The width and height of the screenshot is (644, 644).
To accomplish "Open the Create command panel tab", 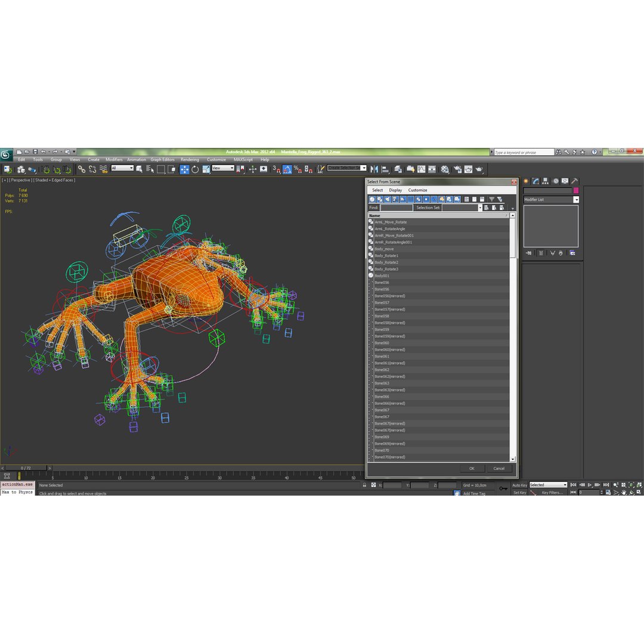I will (526, 181).
